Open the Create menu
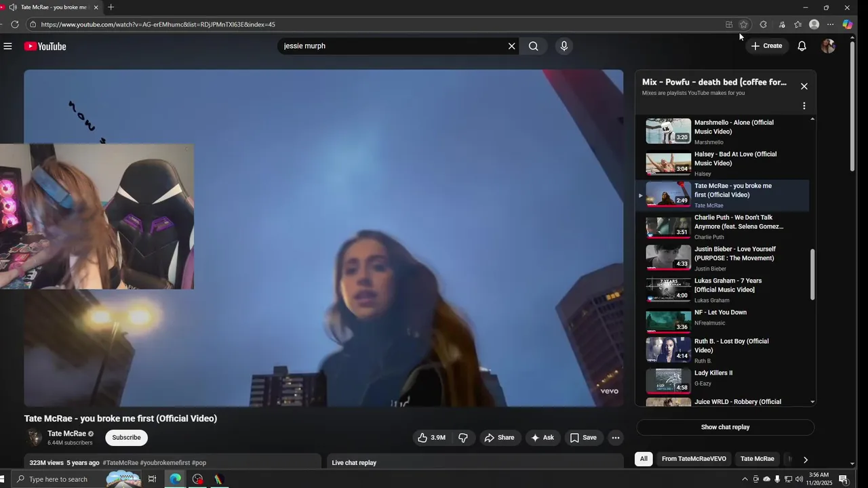The width and height of the screenshot is (868, 488). click(766, 46)
